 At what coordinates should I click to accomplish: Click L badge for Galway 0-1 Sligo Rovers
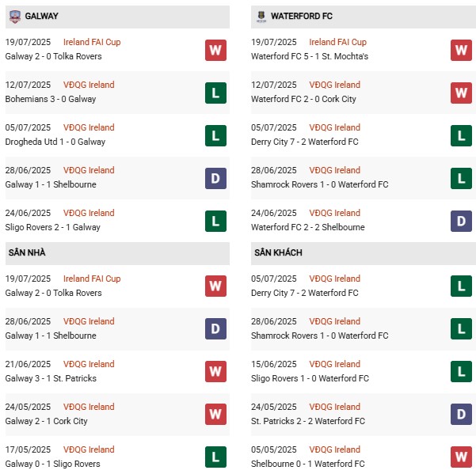pyautogui.click(x=215, y=457)
